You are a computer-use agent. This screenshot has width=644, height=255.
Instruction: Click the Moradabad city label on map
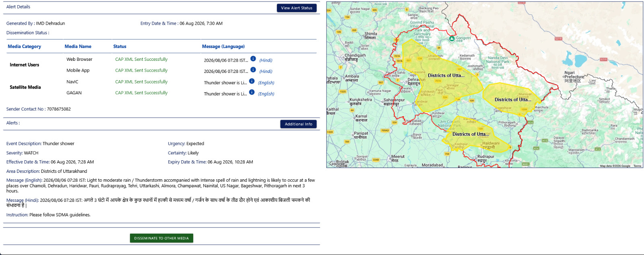[432, 165]
